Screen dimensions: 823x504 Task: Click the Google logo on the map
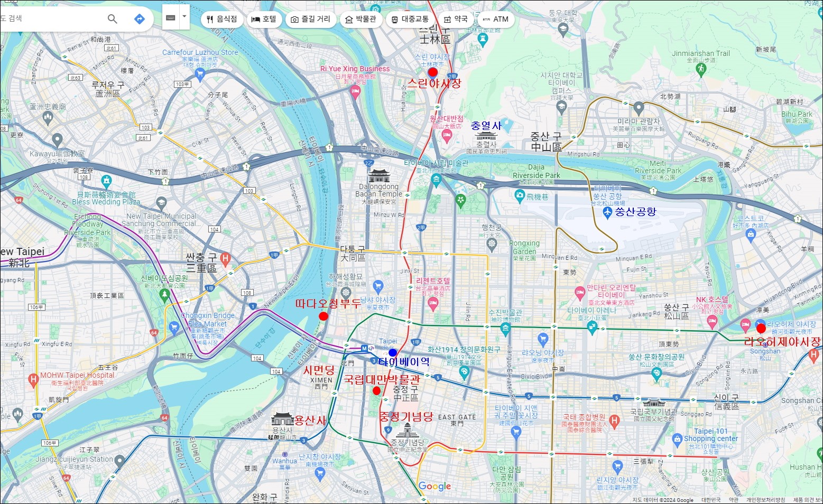(x=434, y=486)
